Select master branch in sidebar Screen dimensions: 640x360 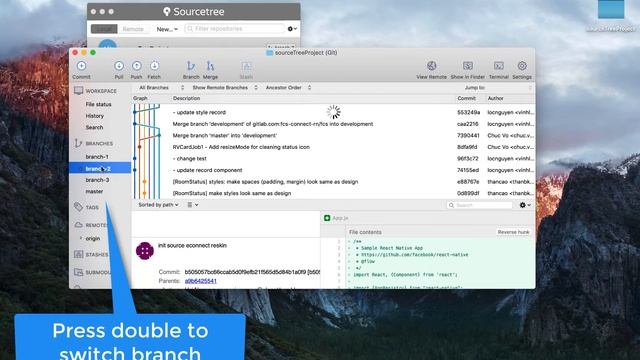(x=94, y=191)
